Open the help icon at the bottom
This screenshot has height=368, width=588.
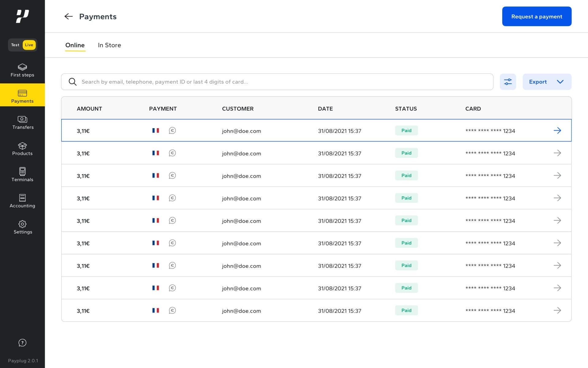point(22,343)
